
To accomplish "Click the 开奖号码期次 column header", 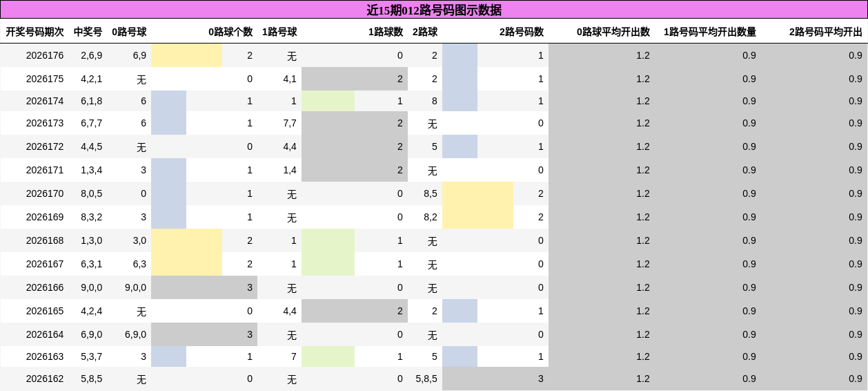I will 34,32.
